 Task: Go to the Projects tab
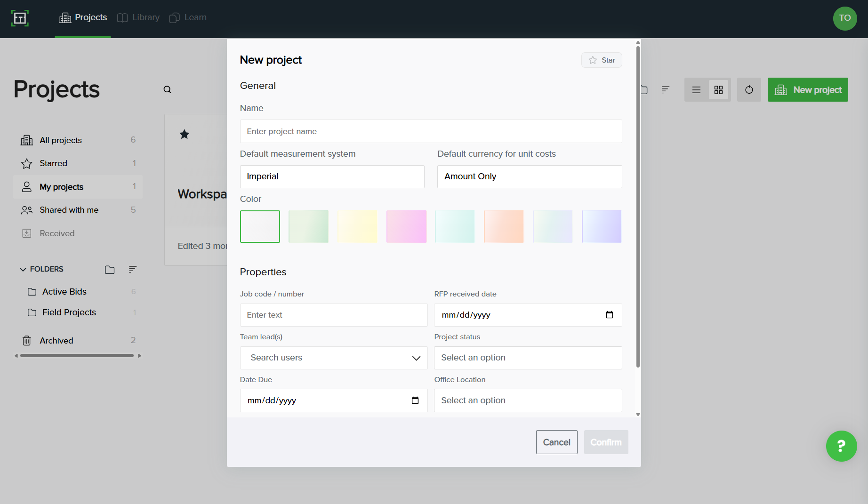click(83, 18)
